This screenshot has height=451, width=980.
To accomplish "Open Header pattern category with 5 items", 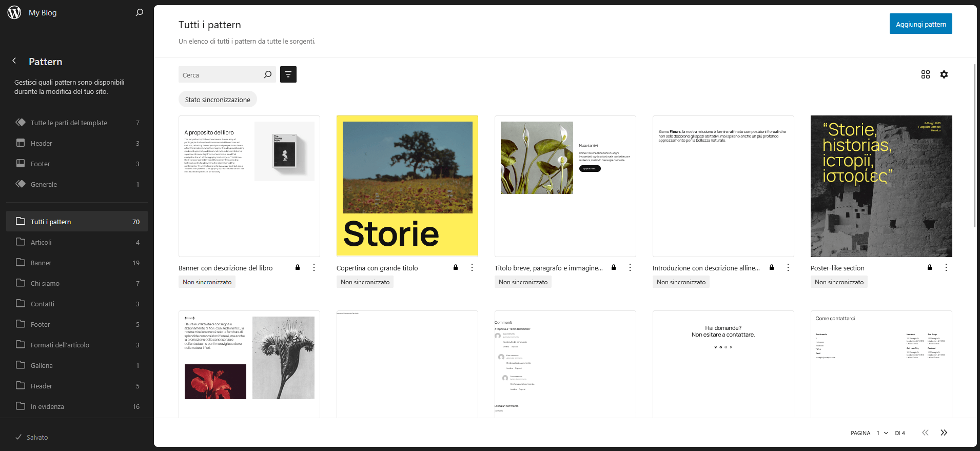I will (x=77, y=386).
